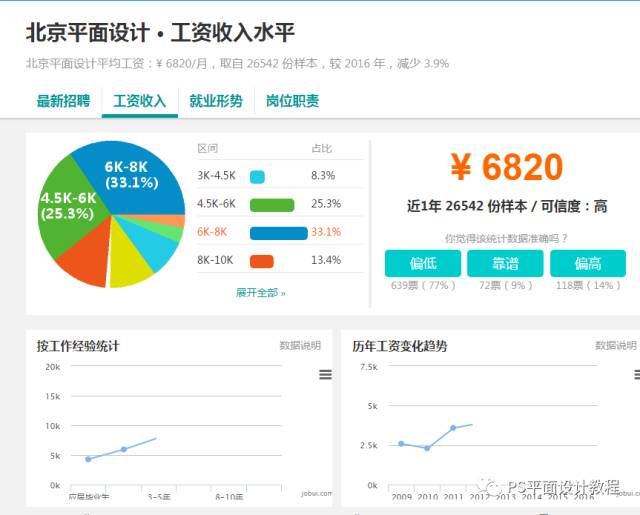This screenshot has height=515, width=640.
Task: Open the 岗位职责 tab
Action: click(292, 101)
